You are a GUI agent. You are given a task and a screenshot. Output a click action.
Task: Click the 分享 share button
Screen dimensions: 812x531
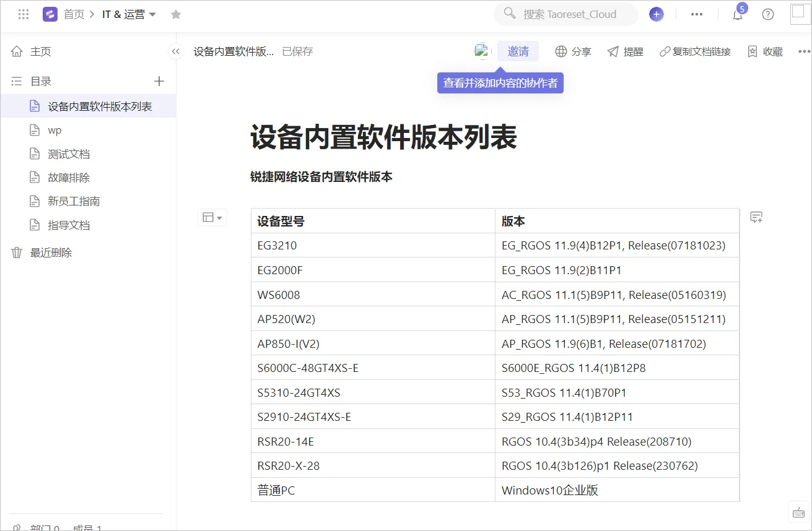coord(573,51)
